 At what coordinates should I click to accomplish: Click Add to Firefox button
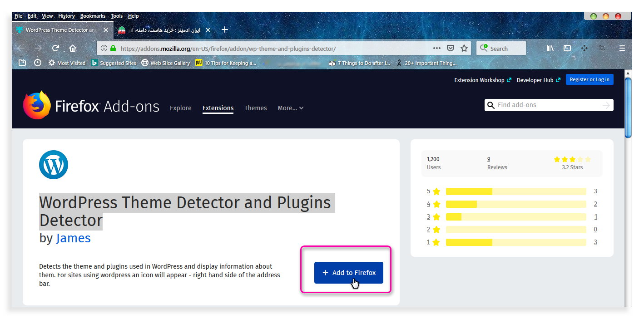[x=349, y=273]
